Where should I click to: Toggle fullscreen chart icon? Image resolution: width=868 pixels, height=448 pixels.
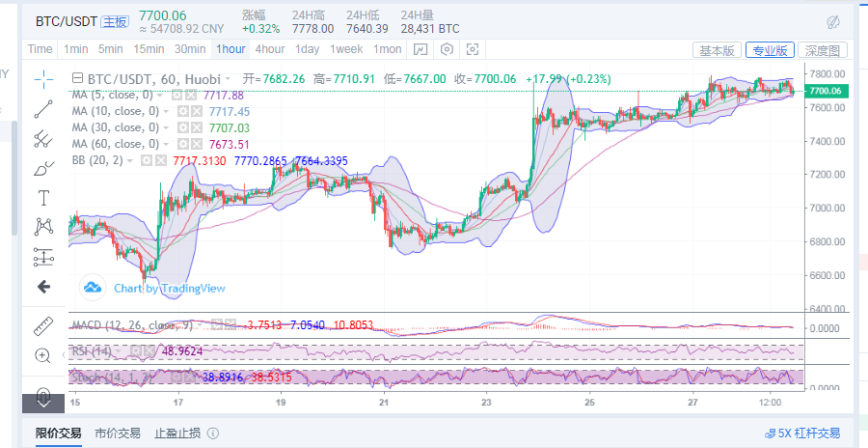click(473, 49)
